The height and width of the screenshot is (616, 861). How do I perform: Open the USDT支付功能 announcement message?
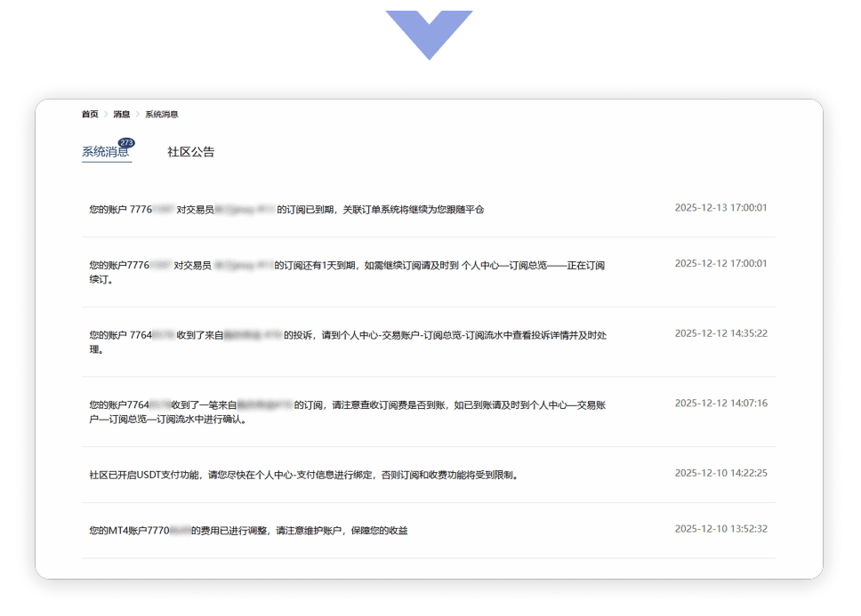click(x=303, y=475)
